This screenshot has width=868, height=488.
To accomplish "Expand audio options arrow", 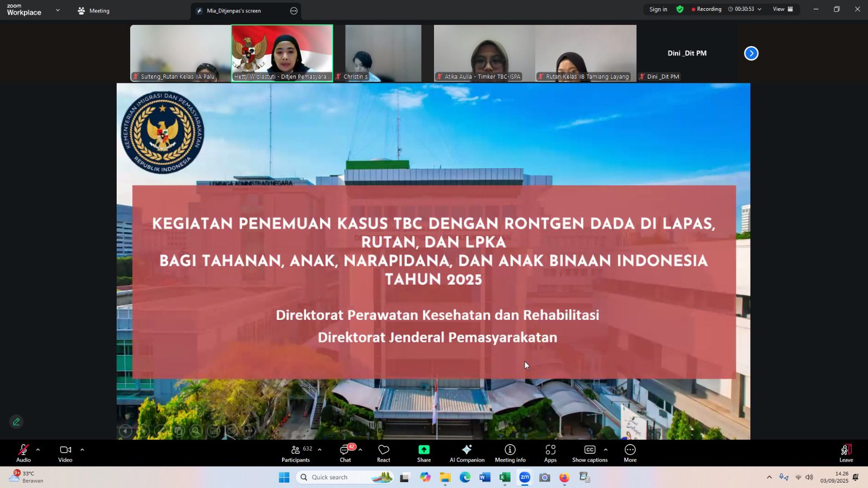I will 38,450.
